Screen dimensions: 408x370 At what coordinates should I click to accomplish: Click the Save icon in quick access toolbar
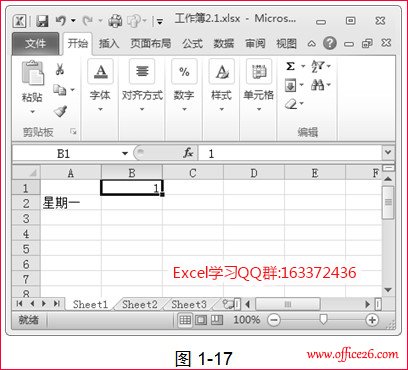[42, 22]
